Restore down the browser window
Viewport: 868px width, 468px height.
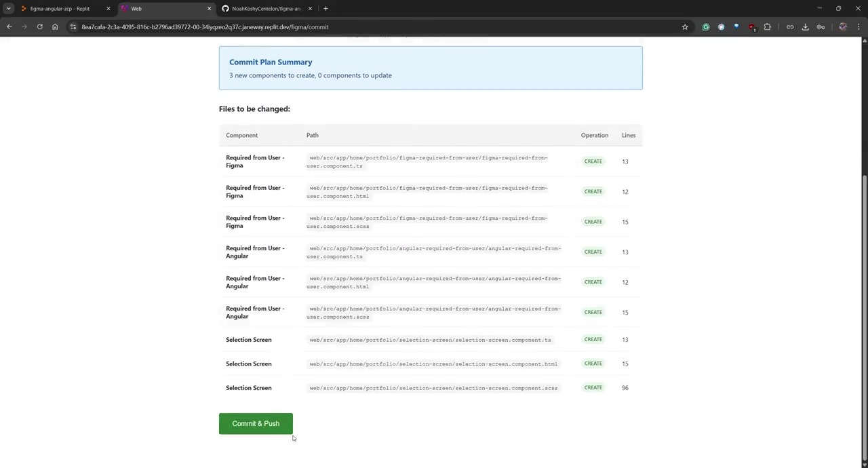(x=838, y=8)
